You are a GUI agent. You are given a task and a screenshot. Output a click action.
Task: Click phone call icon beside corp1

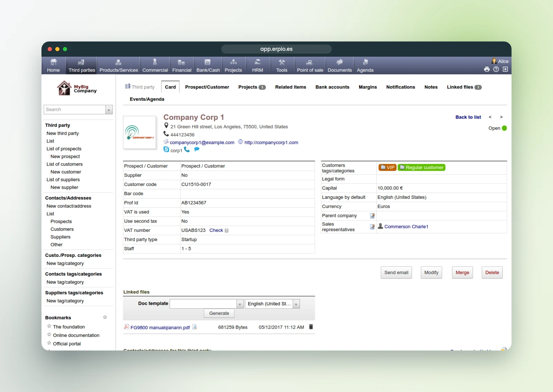coord(187,149)
